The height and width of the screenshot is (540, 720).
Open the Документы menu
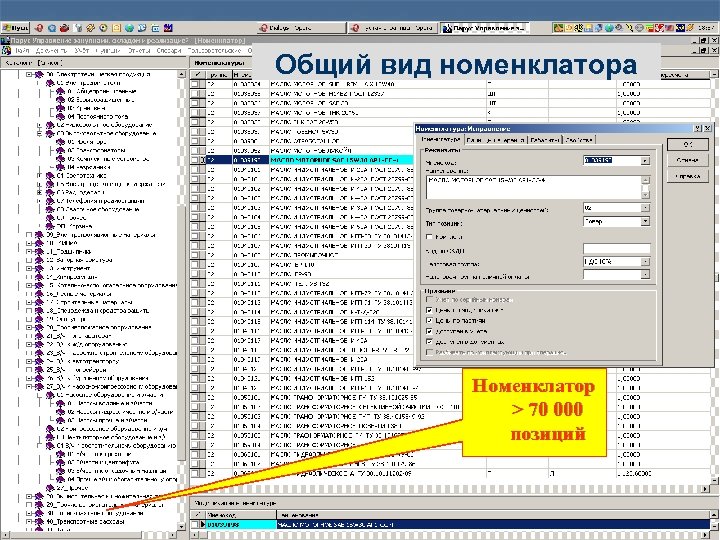click(51, 50)
